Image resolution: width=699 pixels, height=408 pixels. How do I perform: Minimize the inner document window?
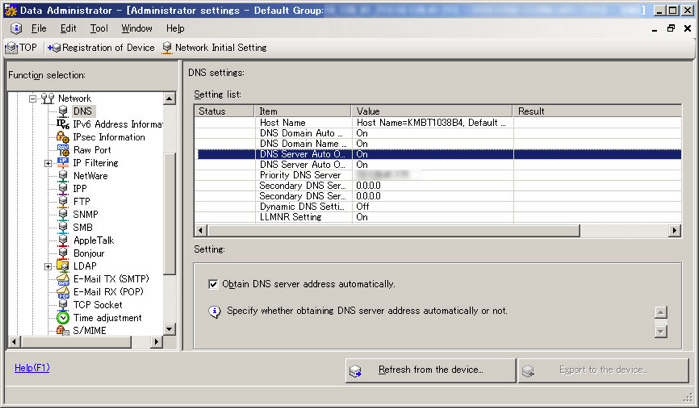pos(654,29)
